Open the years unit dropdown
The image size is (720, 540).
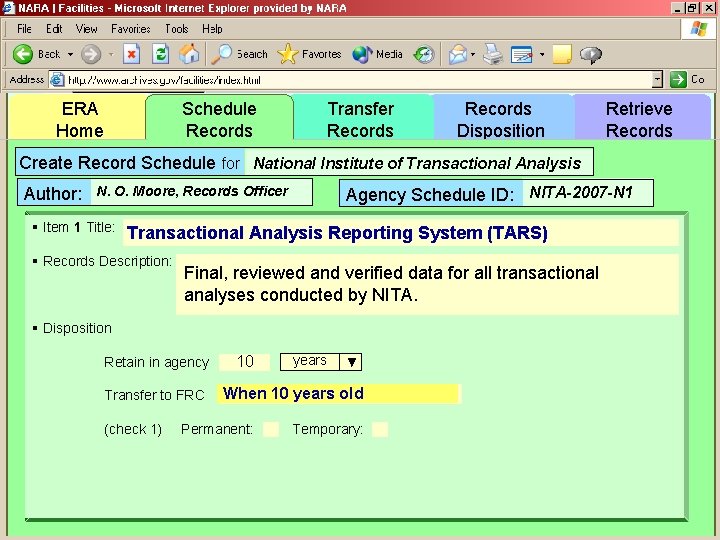point(351,362)
